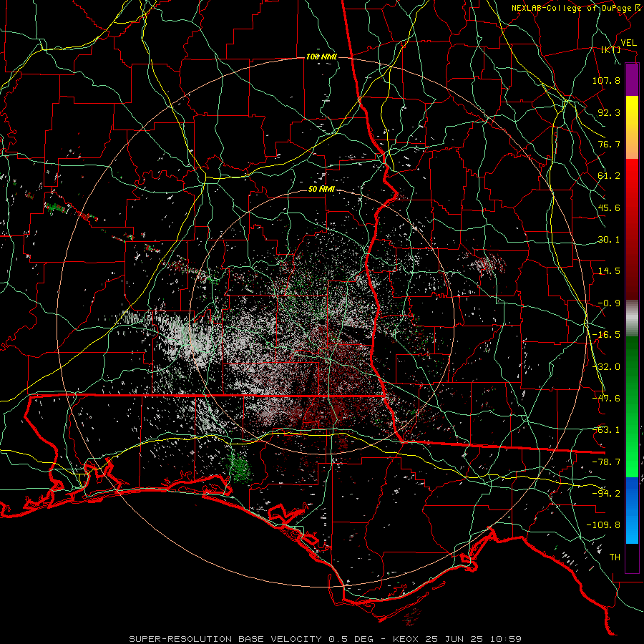
Task: Click the 30.1 velocity scale value
Action: [609, 240]
